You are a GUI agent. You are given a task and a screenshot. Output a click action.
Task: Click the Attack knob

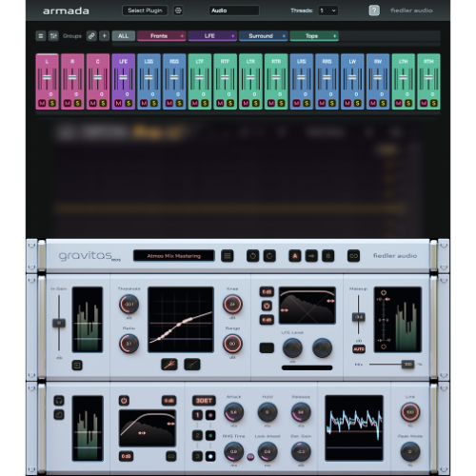pos(233,412)
